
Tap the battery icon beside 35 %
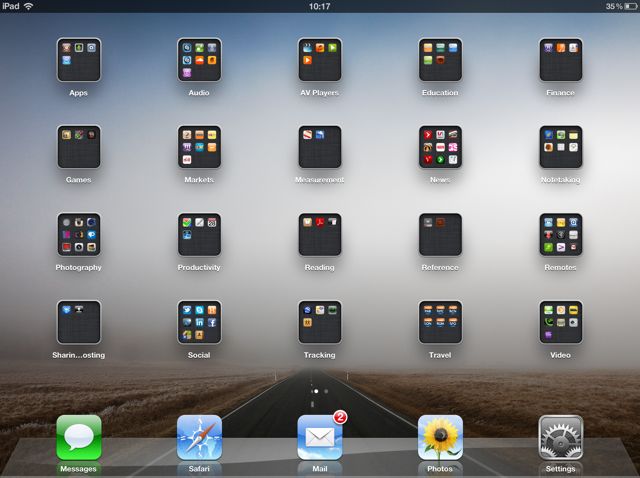click(x=631, y=6)
